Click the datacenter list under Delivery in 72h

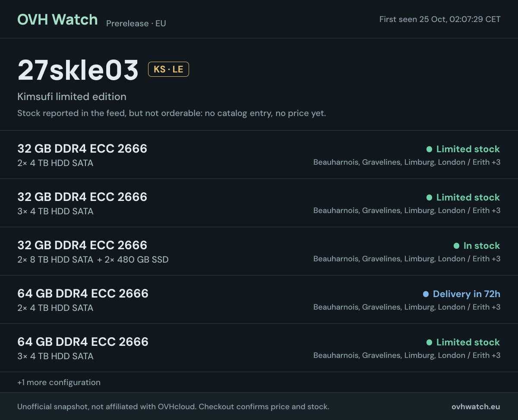point(407,307)
